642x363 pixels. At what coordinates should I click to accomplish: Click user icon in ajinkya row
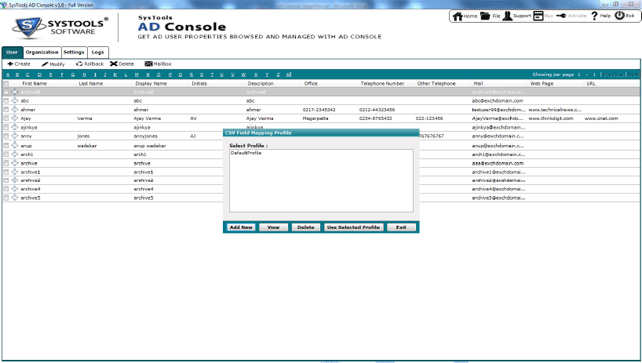(15, 127)
